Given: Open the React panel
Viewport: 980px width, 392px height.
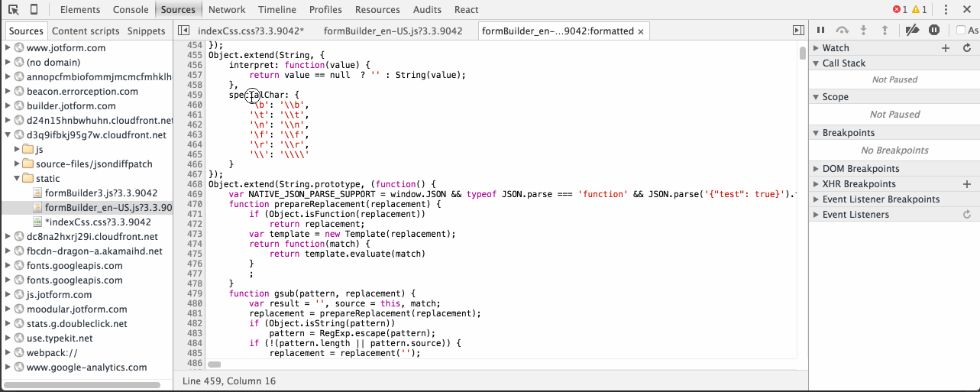Looking at the screenshot, I should (466, 10).
